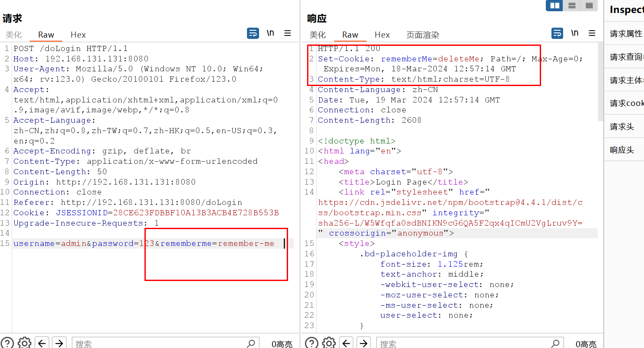Click the Host header value 192.168.131.131:8080
The height and width of the screenshot is (348, 644).
(97, 59)
